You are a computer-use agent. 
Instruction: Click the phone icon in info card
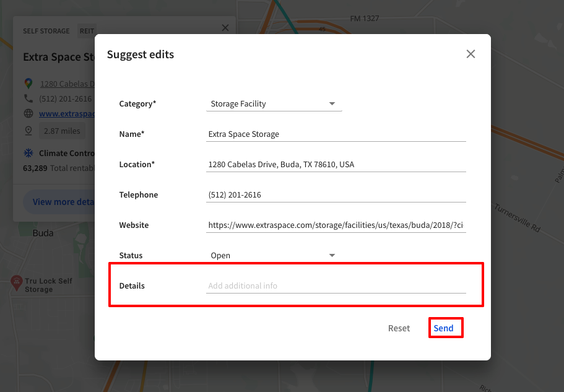click(x=28, y=98)
